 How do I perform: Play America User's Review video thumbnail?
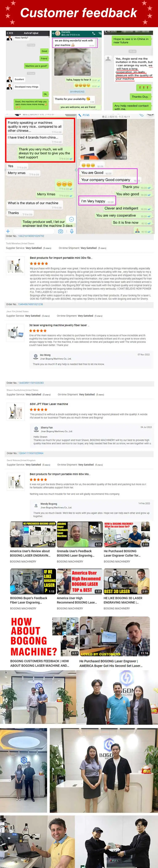(x=33, y=534)
